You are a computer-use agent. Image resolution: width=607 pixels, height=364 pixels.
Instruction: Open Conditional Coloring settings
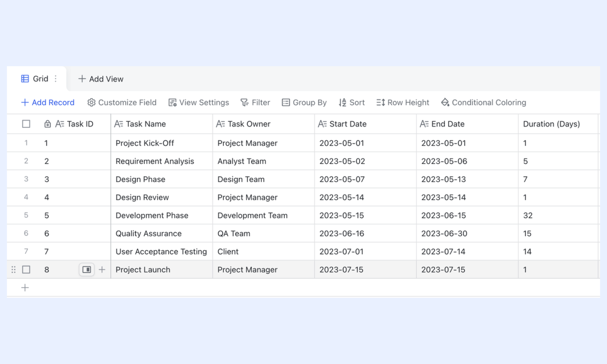(x=483, y=103)
